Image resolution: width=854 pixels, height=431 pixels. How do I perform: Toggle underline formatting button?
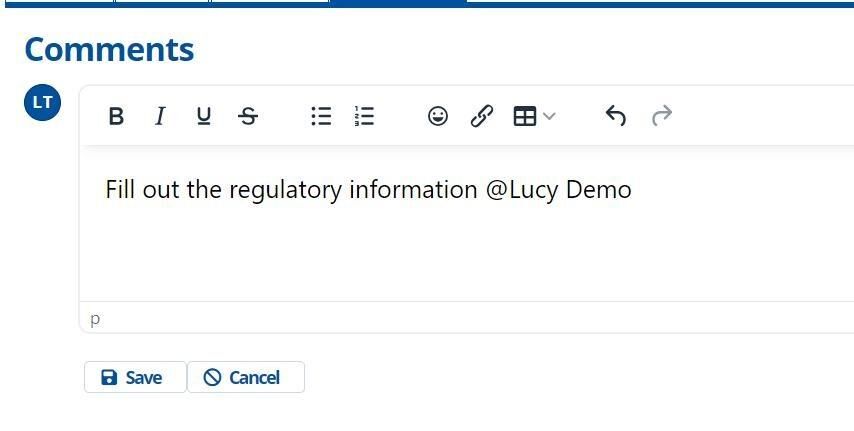(x=204, y=116)
